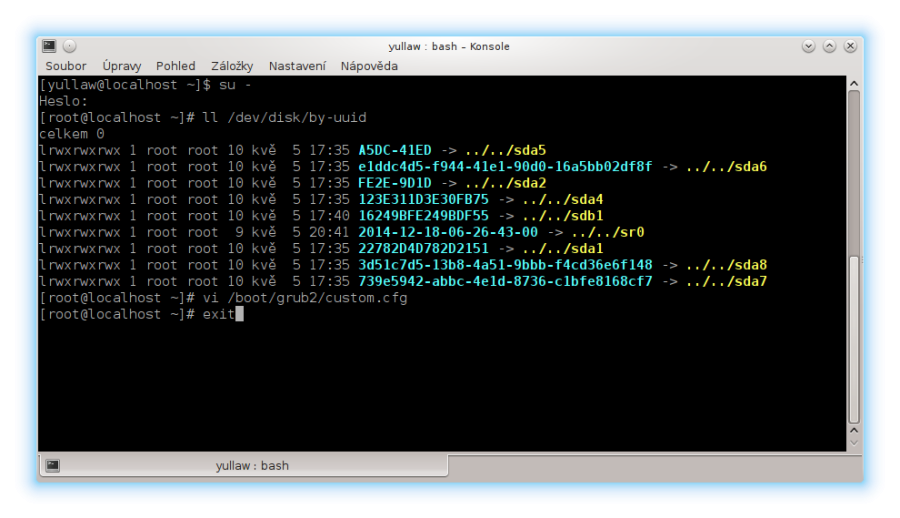Click the link target ../../sda1
The image size is (900, 518).
pos(563,249)
